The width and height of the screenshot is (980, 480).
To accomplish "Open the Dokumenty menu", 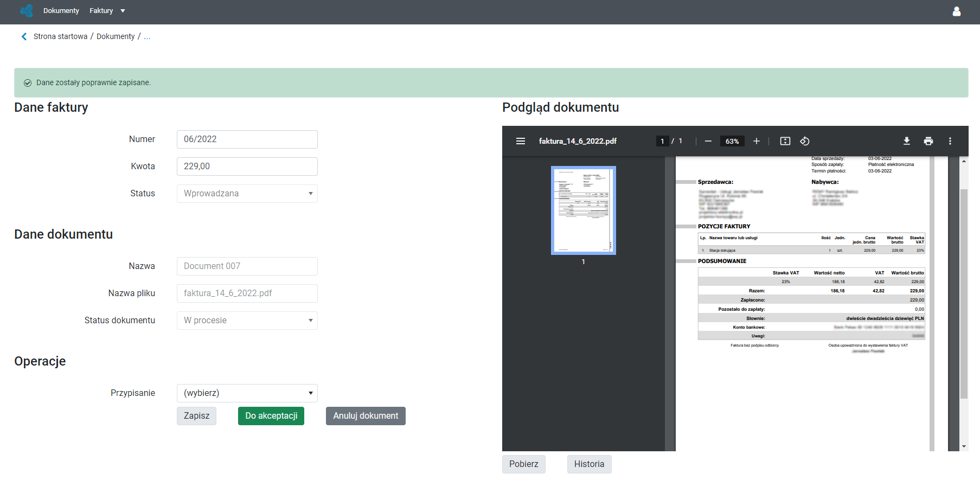I will pyautogui.click(x=61, y=11).
